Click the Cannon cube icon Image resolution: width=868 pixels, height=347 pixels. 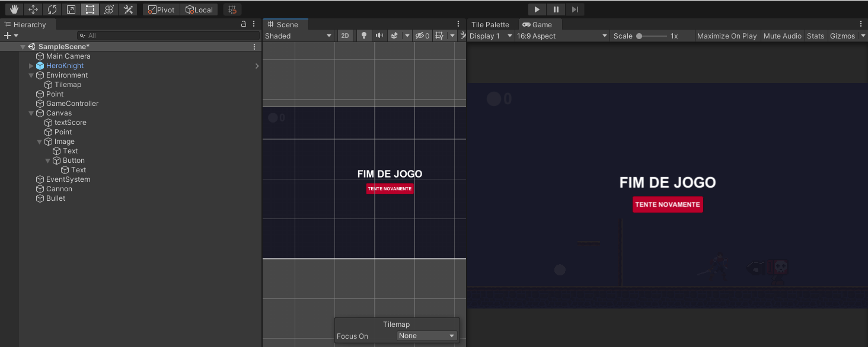click(40, 189)
